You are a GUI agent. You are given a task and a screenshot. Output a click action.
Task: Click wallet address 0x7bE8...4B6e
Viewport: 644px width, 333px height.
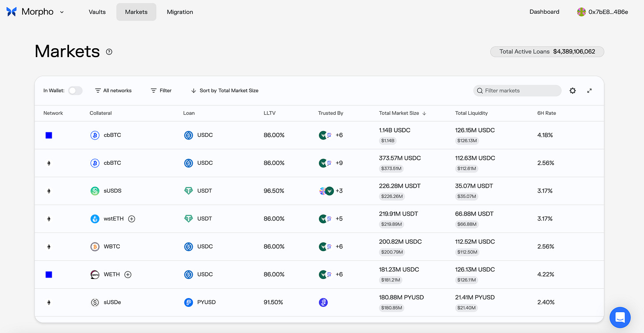pos(608,12)
